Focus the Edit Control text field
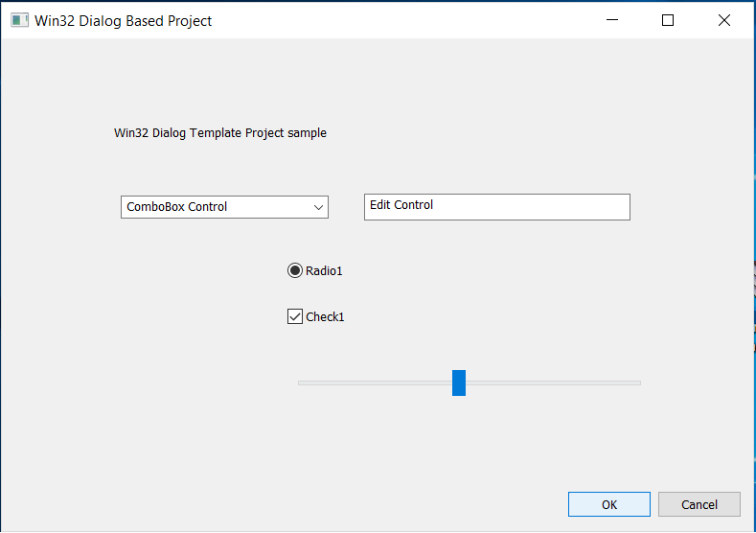This screenshot has width=756, height=533. click(x=496, y=206)
